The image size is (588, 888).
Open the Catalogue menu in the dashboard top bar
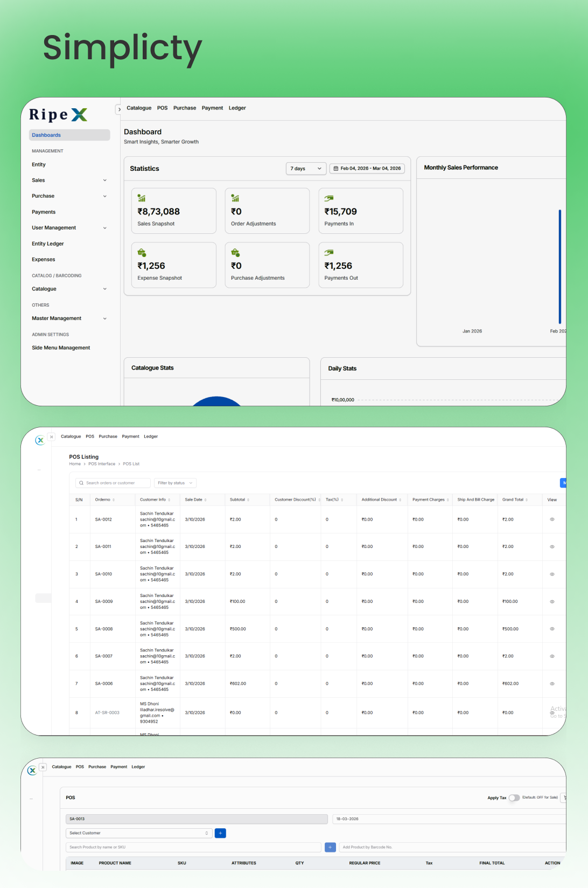pyautogui.click(x=139, y=108)
